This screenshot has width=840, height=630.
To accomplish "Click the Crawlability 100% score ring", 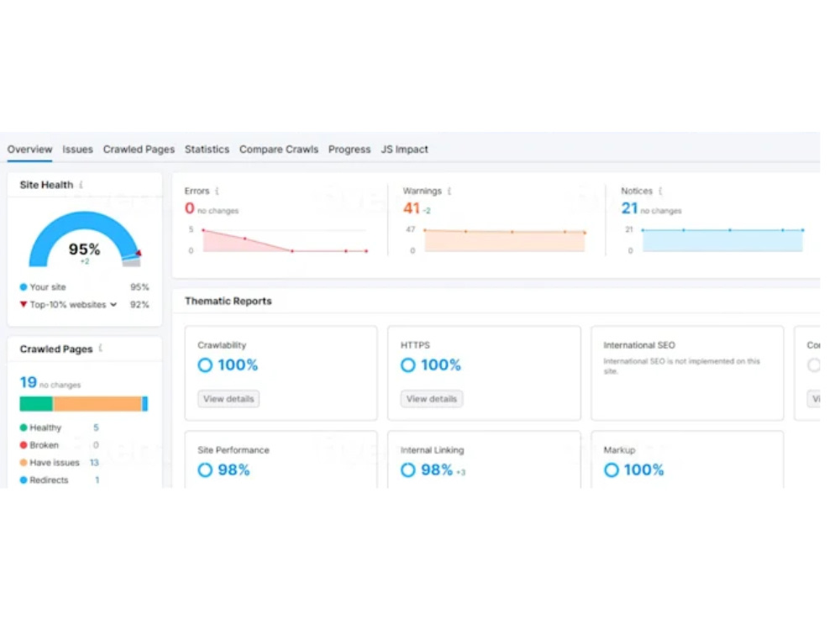I will [205, 365].
